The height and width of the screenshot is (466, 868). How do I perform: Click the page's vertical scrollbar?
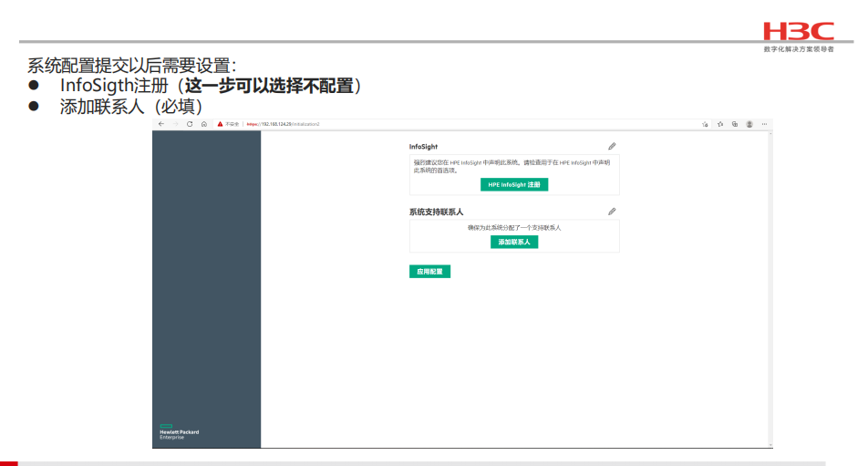click(770, 289)
